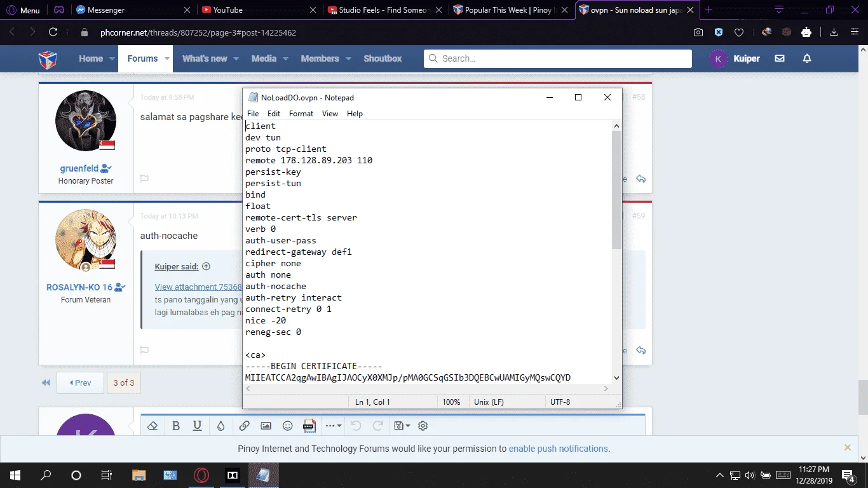Open the Action Center notifications icon

848,475
